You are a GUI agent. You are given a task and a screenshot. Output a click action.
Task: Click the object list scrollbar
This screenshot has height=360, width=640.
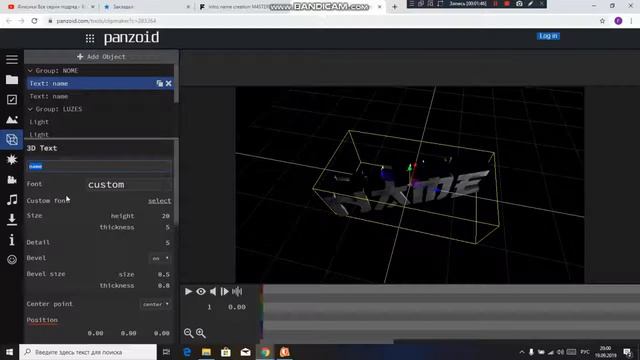click(x=176, y=83)
